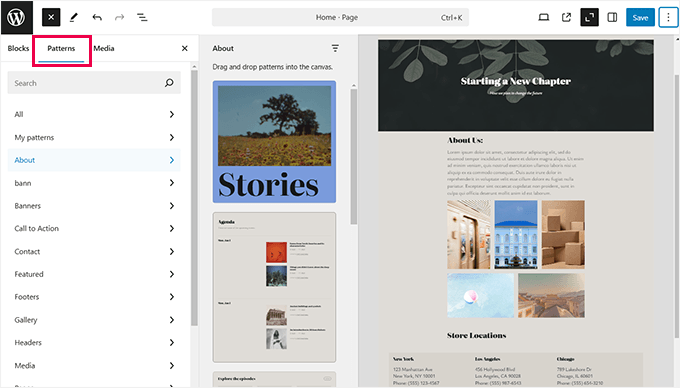Select the cardboard boxes gallery image

(x=563, y=234)
